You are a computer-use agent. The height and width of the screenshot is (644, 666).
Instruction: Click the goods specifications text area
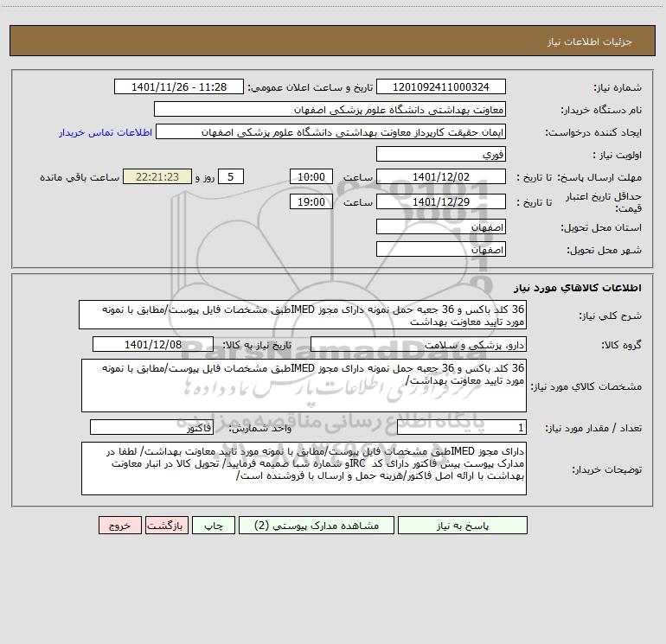tap(304, 386)
